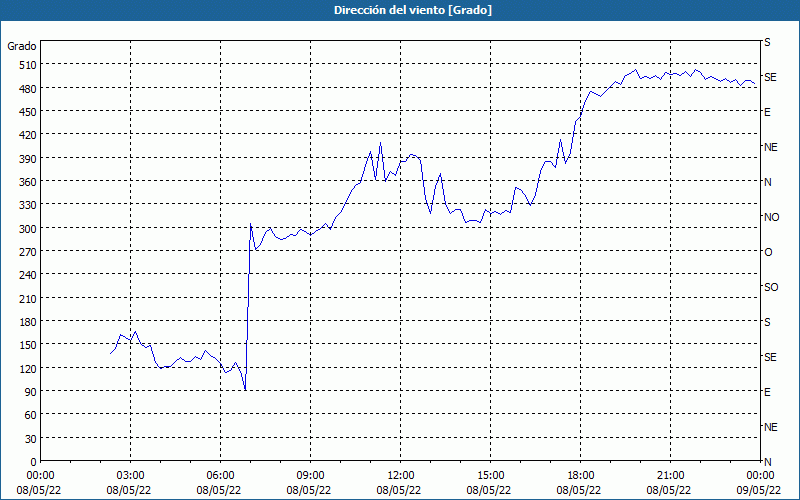Click the 09:00 time label on the x-axis
Screen dimensions: 800x500
pos(309,476)
